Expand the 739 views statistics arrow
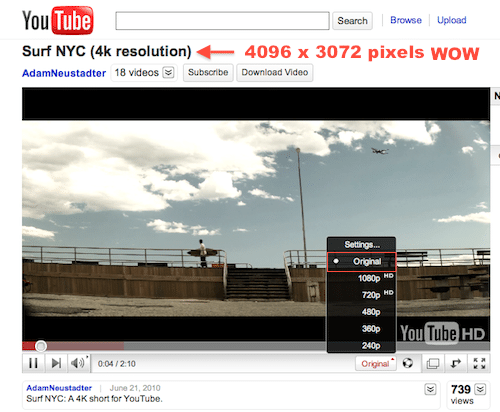 coord(480,389)
